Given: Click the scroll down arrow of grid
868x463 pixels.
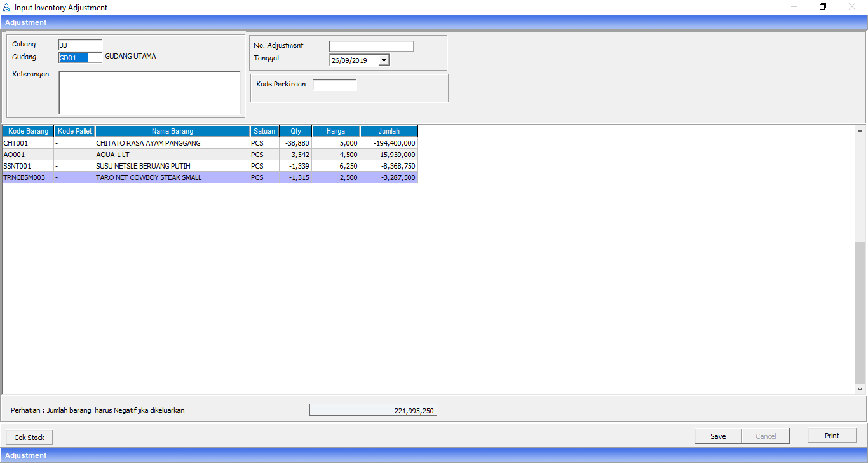Looking at the screenshot, I should click(x=860, y=389).
